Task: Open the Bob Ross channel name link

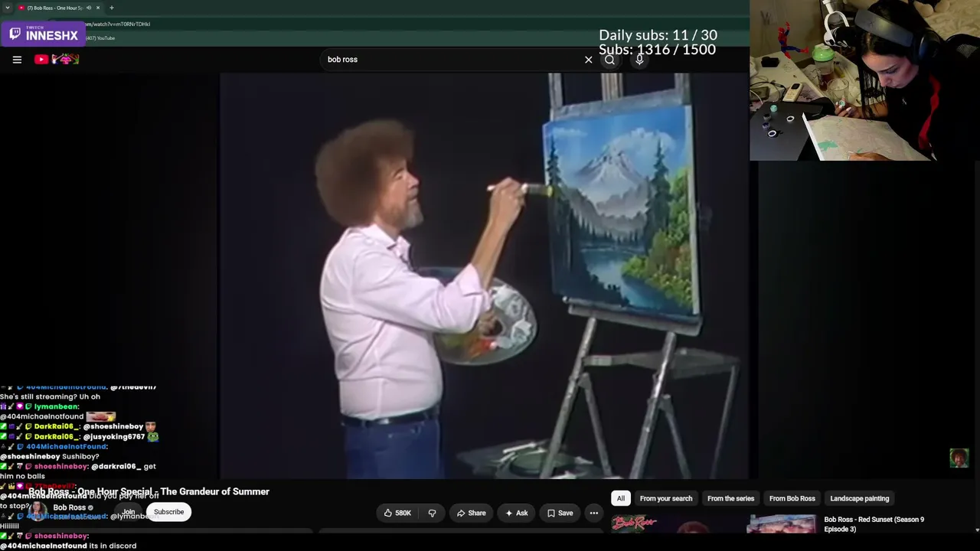Action: click(69, 507)
